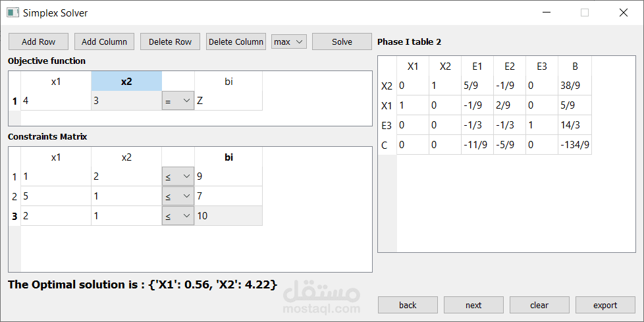Advance to the next simplex table
The height and width of the screenshot is (322, 644).
[473, 305]
